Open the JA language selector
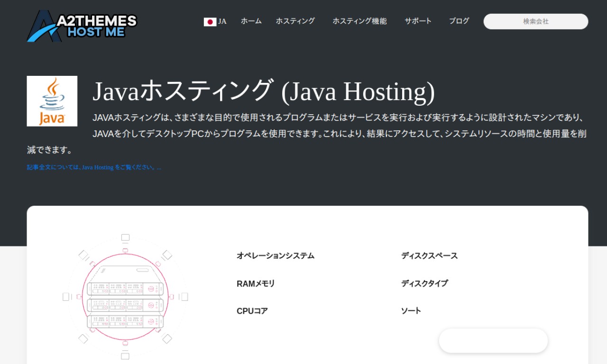Viewport: 607px width, 364px height. 222,21
